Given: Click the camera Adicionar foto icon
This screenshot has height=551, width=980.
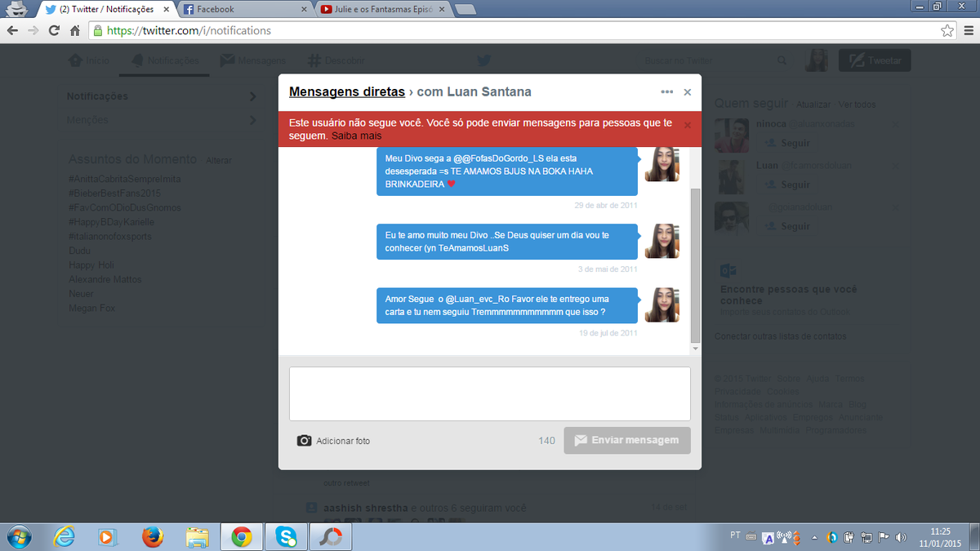Looking at the screenshot, I should point(304,441).
